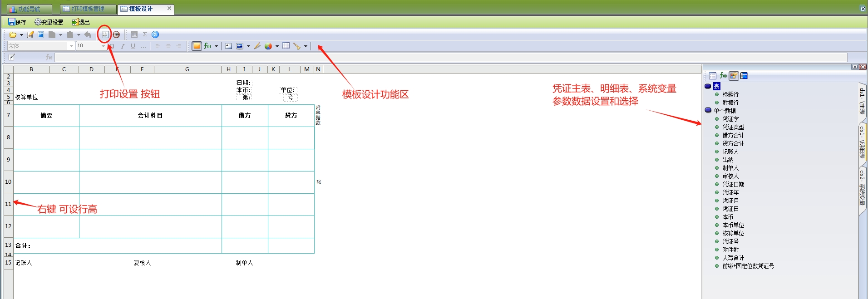
Task: Click the 保存 (Save) button
Action: (x=17, y=22)
